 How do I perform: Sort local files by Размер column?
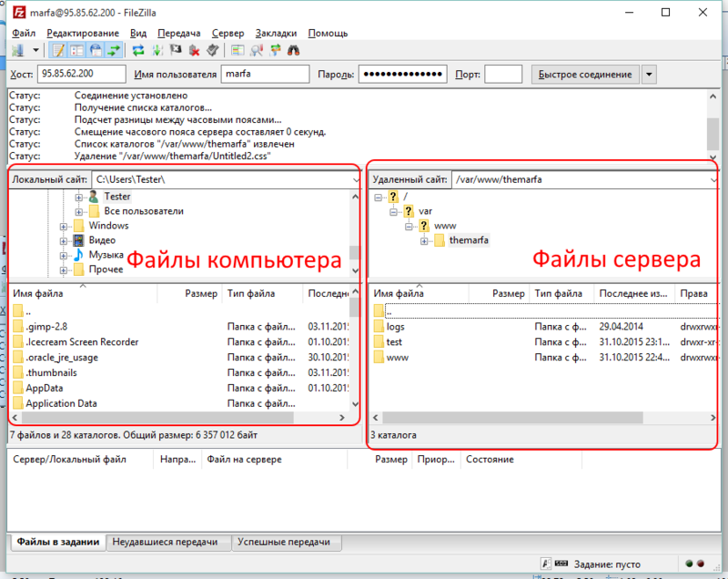click(200, 293)
